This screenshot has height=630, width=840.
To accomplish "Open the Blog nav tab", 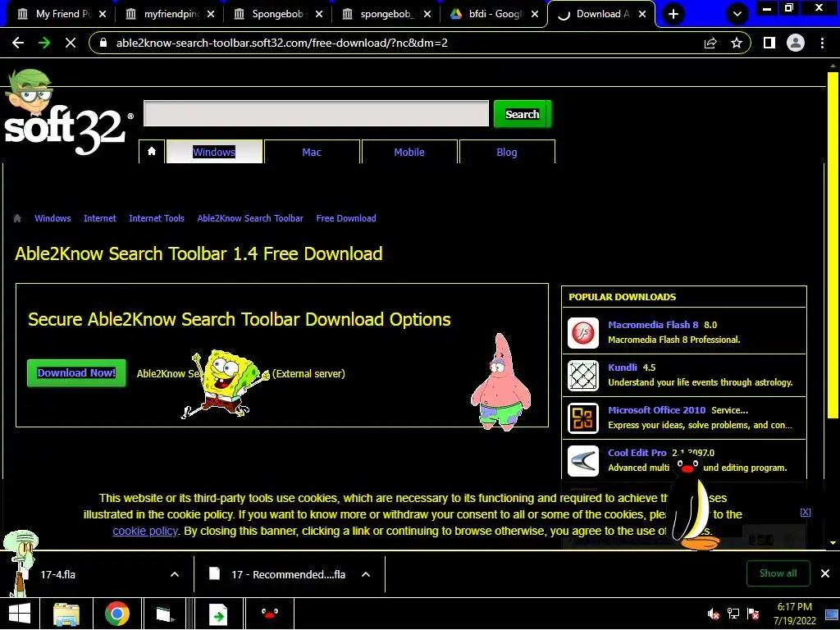I will (507, 152).
